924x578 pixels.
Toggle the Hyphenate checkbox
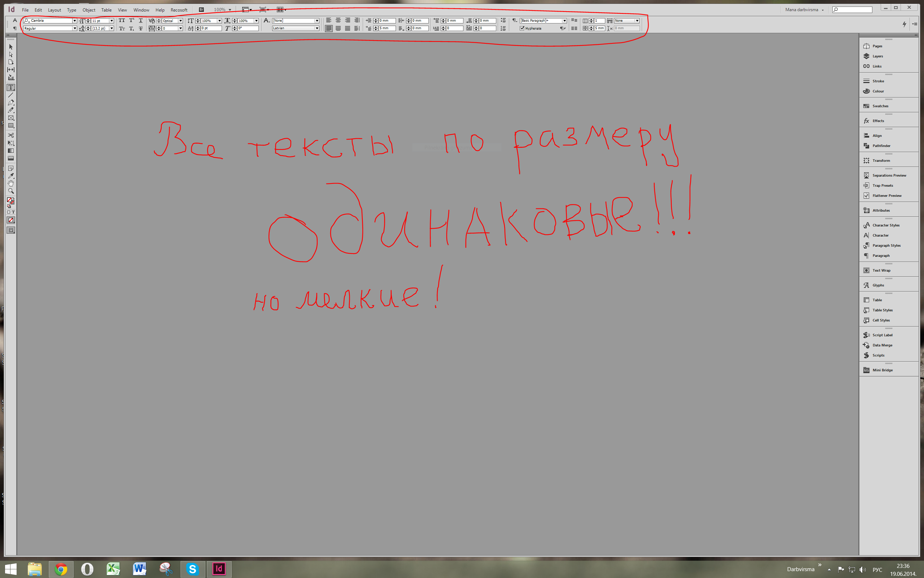[522, 28]
